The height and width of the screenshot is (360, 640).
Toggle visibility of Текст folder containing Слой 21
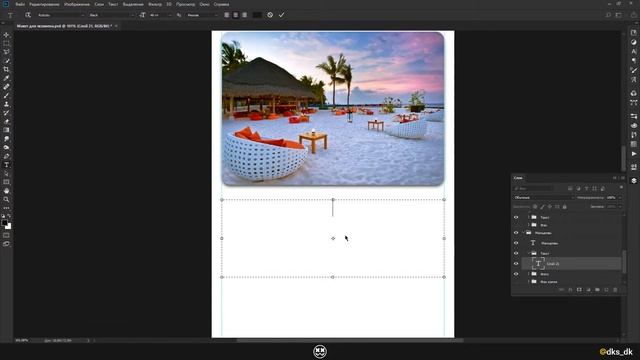coord(516,253)
